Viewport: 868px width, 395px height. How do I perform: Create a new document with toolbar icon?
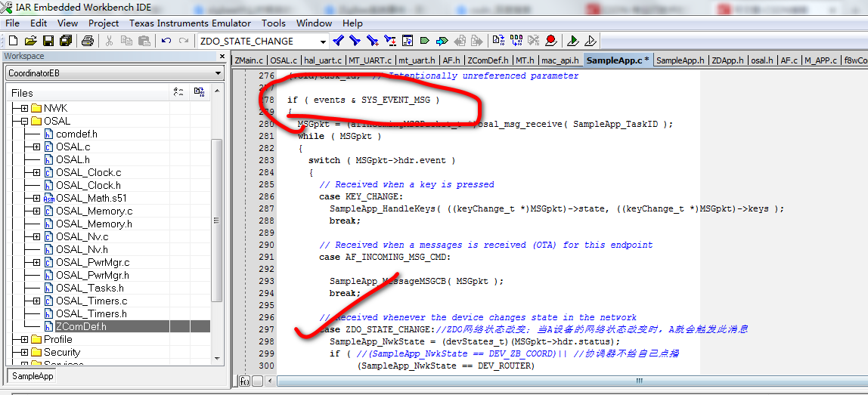tap(14, 41)
